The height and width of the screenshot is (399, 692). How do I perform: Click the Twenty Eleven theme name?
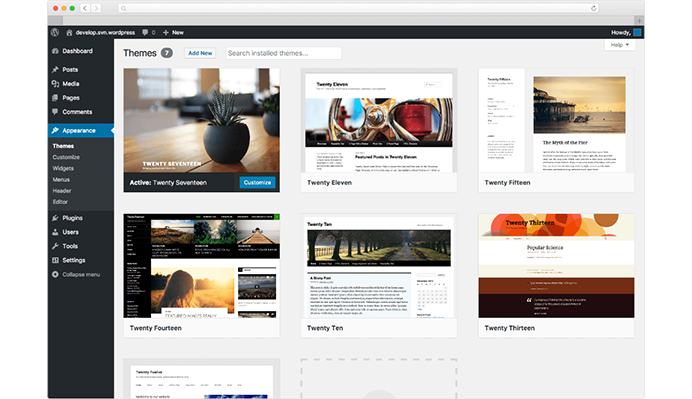point(329,182)
